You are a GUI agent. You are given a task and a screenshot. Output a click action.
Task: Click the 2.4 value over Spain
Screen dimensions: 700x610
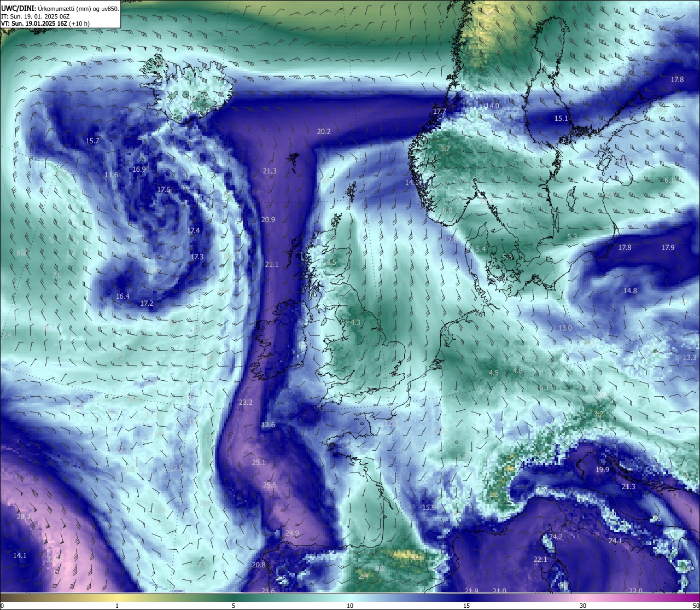pyautogui.click(x=363, y=576)
